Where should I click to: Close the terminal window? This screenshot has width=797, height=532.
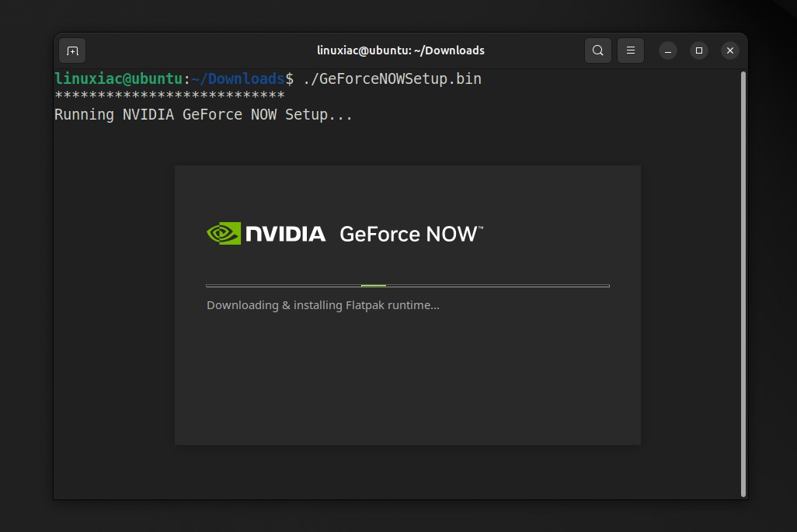coord(729,50)
